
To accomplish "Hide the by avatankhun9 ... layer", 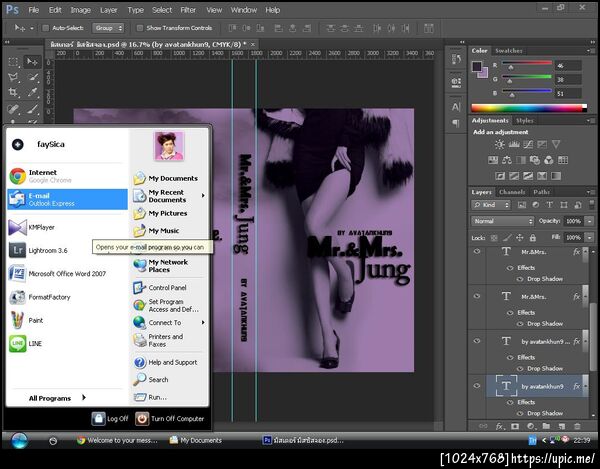I will pyautogui.click(x=477, y=341).
